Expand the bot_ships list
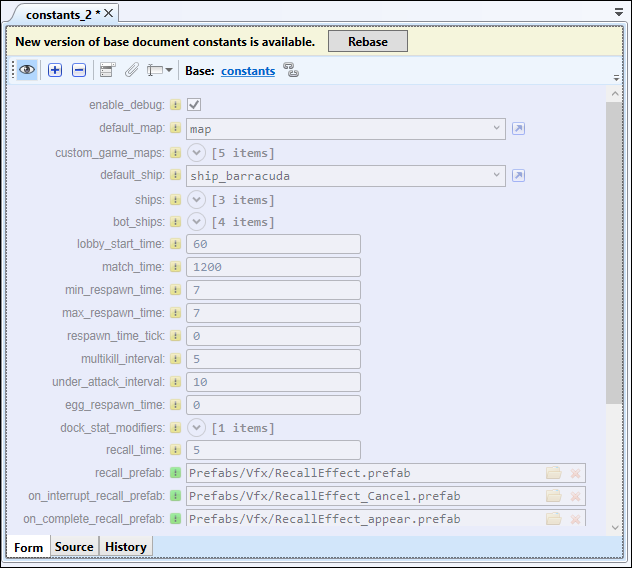 [197, 222]
